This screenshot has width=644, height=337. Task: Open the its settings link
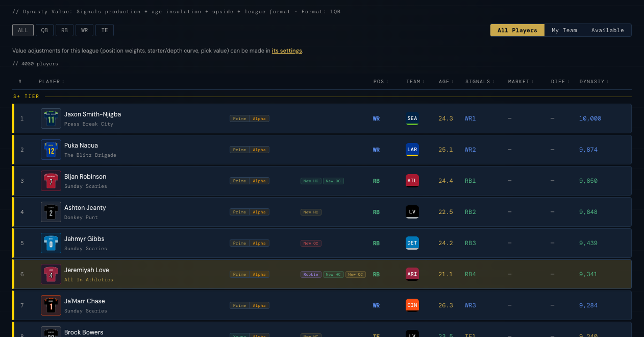[287, 51]
